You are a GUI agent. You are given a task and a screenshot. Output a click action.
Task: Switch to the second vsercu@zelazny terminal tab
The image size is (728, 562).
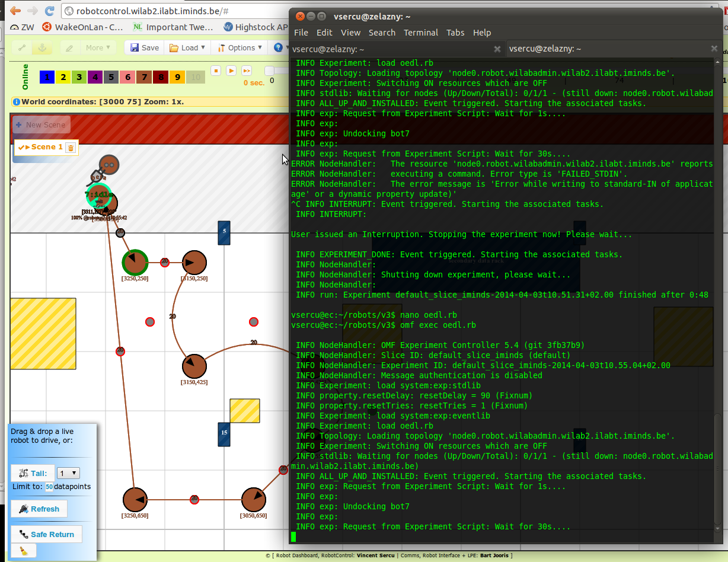pos(615,49)
